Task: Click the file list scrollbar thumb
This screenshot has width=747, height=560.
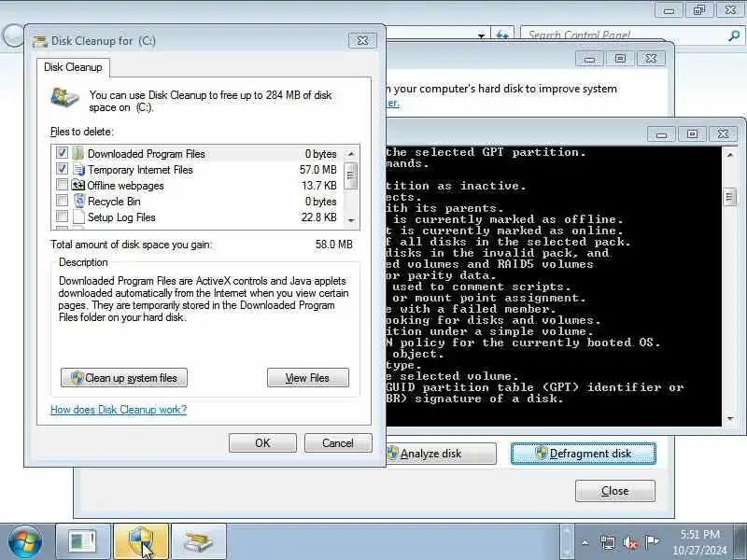Action: click(351, 175)
